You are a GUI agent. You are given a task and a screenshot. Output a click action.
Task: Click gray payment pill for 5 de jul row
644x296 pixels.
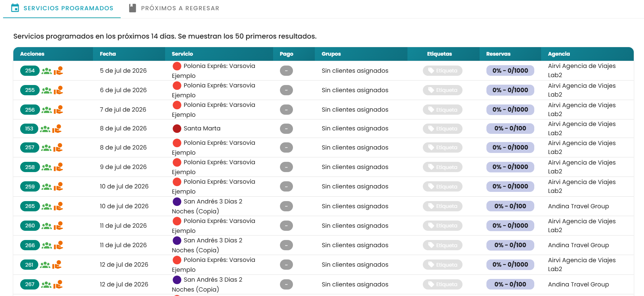coord(286,71)
